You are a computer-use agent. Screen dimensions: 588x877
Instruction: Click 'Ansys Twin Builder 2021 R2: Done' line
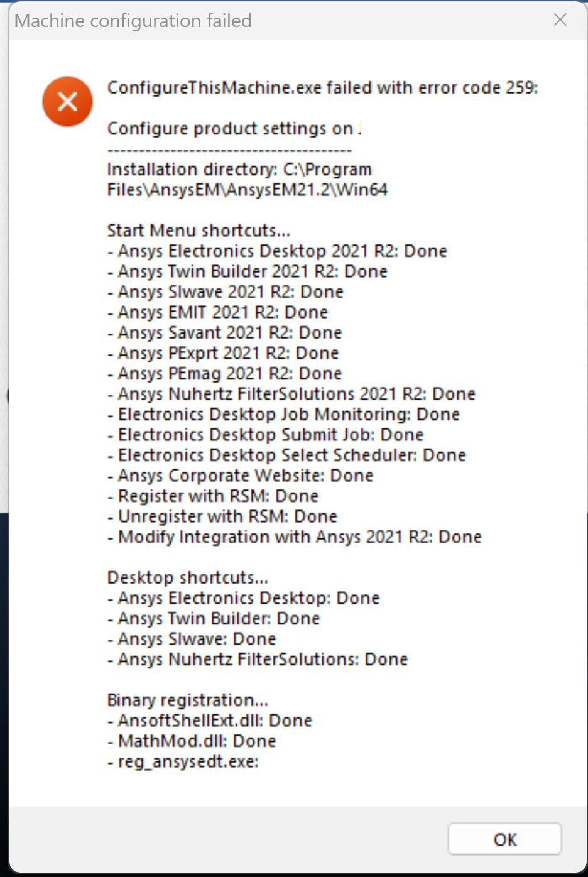click(x=248, y=271)
